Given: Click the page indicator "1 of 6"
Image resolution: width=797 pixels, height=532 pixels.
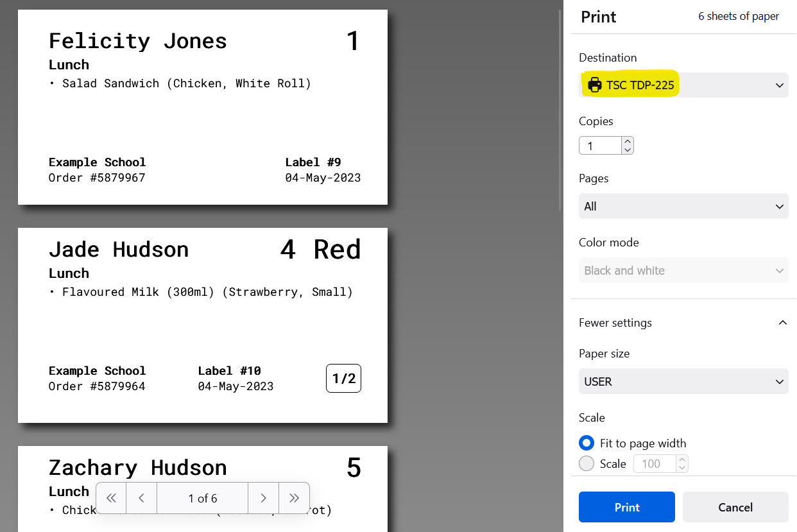Looking at the screenshot, I should (x=202, y=498).
